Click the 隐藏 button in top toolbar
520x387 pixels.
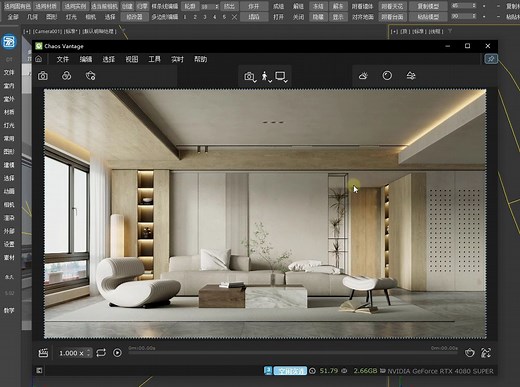coord(318,17)
